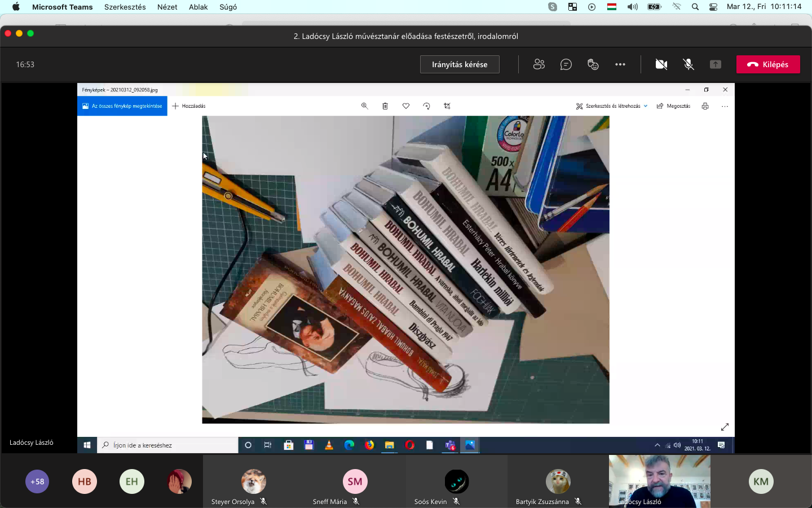Unmute the microphone
This screenshot has width=812, height=508.
click(689, 64)
